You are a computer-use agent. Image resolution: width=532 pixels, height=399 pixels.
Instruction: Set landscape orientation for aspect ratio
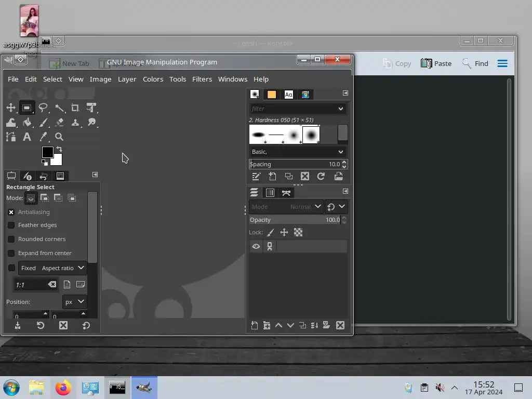(81, 284)
